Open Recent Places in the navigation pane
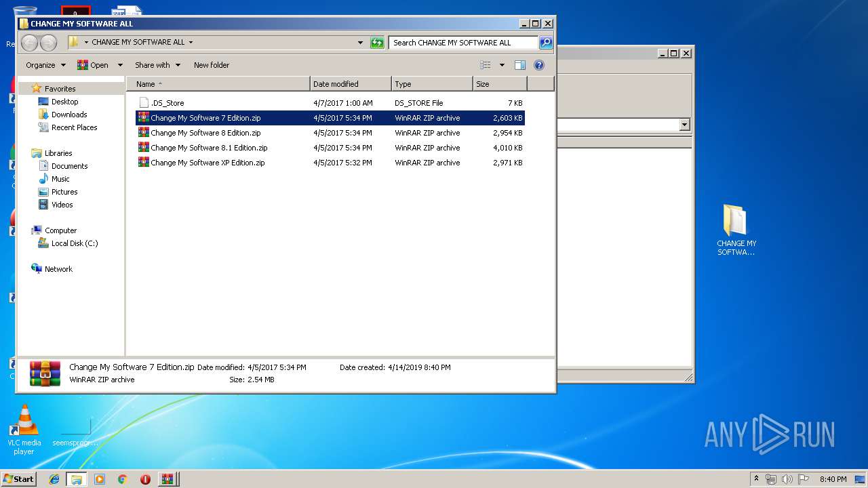This screenshot has height=488, width=868. [74, 127]
